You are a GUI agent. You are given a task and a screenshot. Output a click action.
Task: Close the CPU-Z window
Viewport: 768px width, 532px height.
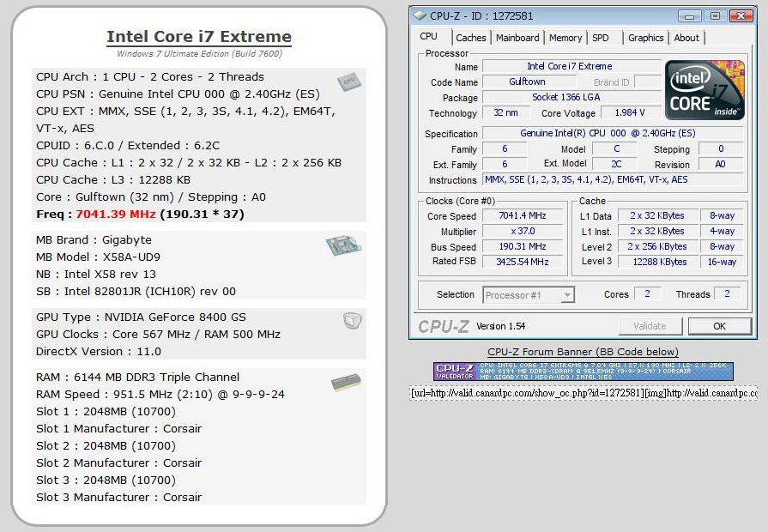(739, 15)
